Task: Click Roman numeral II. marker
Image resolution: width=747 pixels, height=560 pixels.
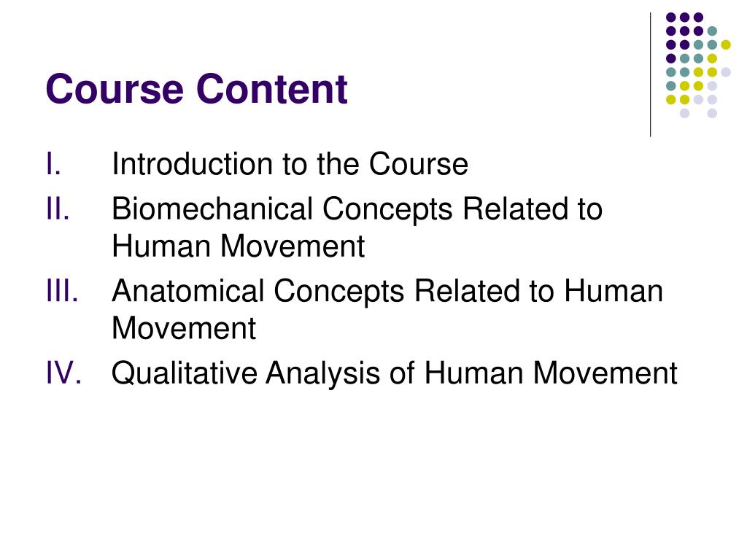Action: 58,209
